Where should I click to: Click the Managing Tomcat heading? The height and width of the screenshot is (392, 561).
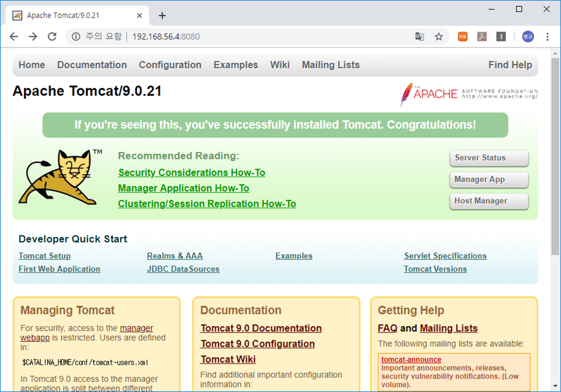point(67,310)
